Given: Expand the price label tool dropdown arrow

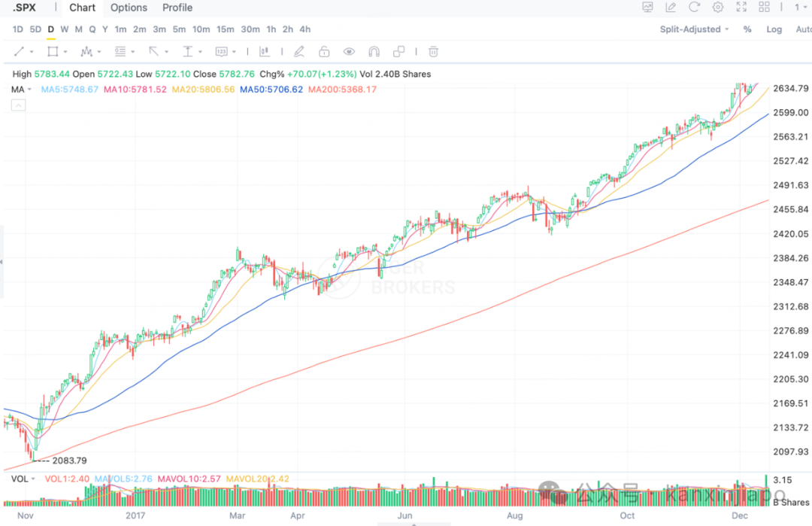Looking at the screenshot, I should (234, 52).
